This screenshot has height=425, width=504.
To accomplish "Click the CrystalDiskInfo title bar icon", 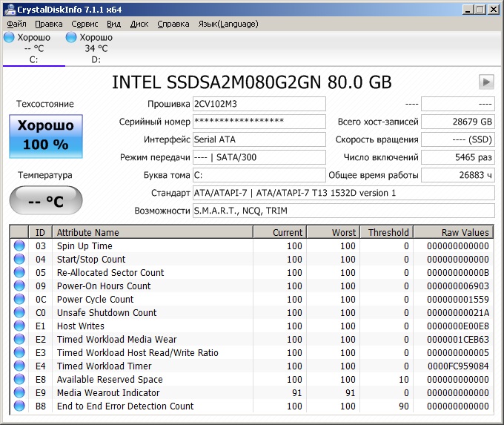I will coord(10,9).
